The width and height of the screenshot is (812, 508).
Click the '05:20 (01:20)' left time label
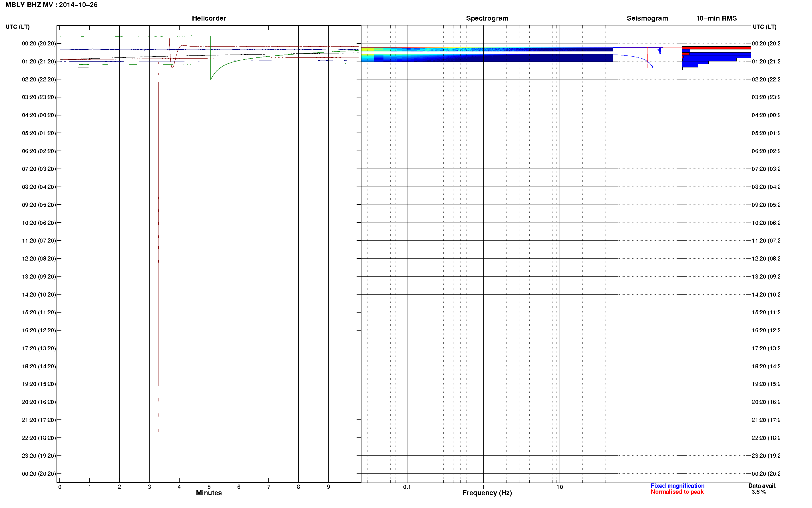[39, 133]
